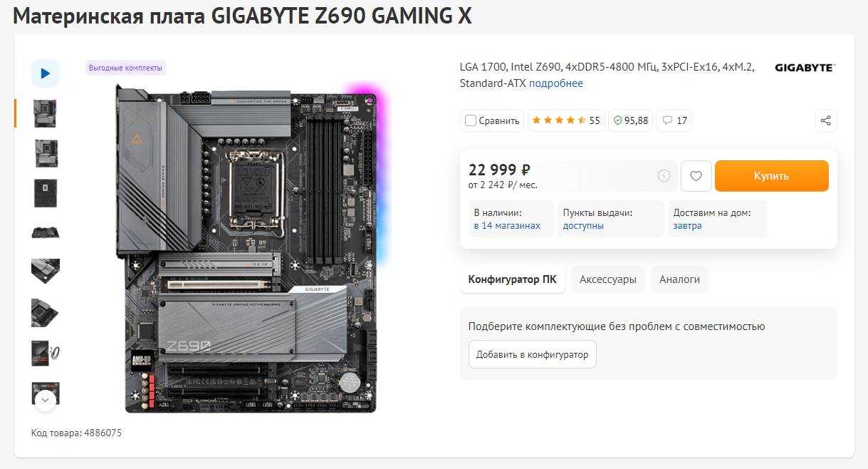Click the завтра home delivery link
Image resolution: width=868 pixels, height=469 pixels.
point(687,226)
